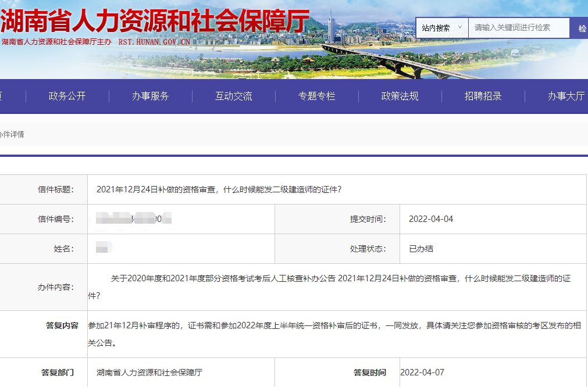Expand the search type chevron arrow
The width and height of the screenshot is (588, 387).
click(459, 27)
